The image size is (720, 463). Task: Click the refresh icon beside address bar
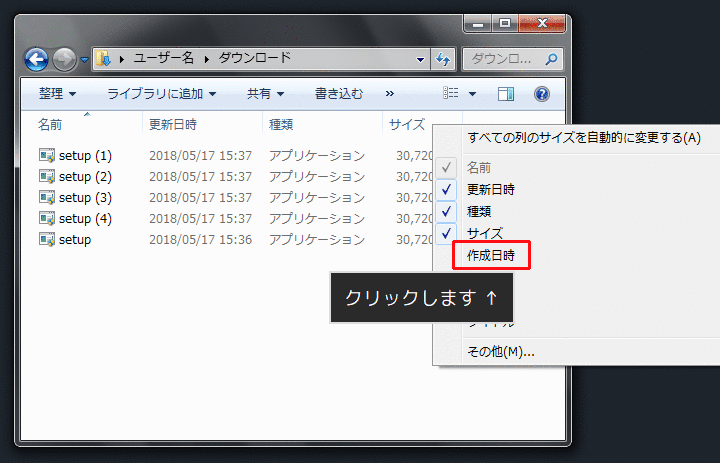(443, 59)
